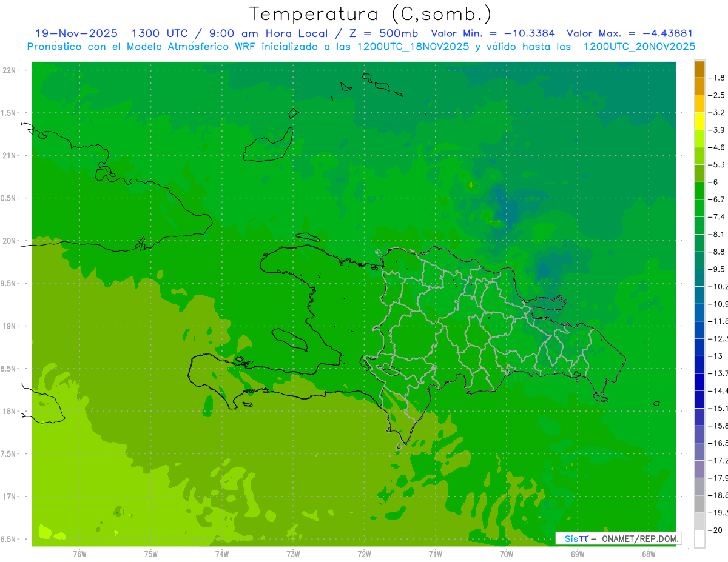Click the swatch between -6.7 and -7.4
This screenshot has height=562, width=728.
(699, 208)
